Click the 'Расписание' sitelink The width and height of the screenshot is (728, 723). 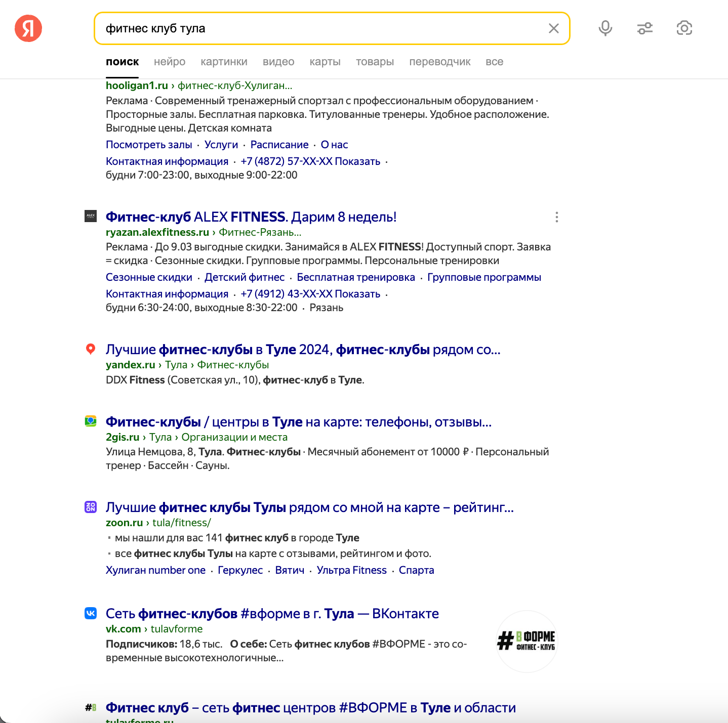[x=279, y=145]
